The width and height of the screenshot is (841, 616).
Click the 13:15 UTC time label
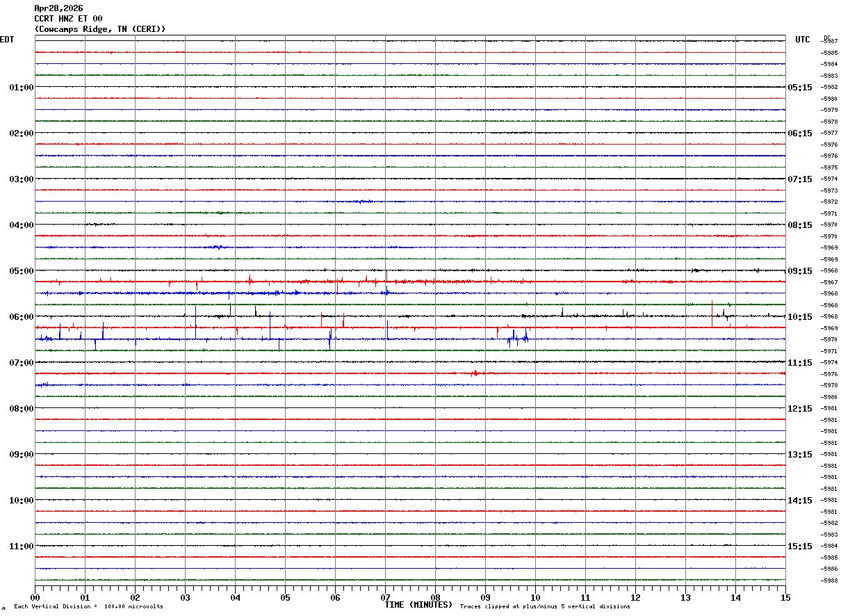pyautogui.click(x=800, y=455)
